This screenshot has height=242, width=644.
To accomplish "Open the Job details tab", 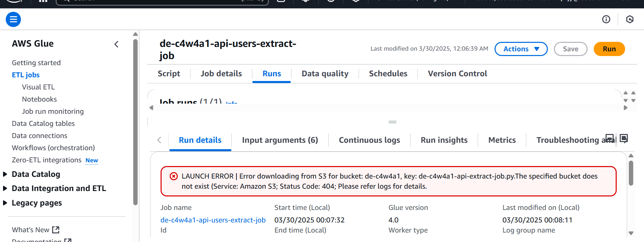I will tap(221, 74).
